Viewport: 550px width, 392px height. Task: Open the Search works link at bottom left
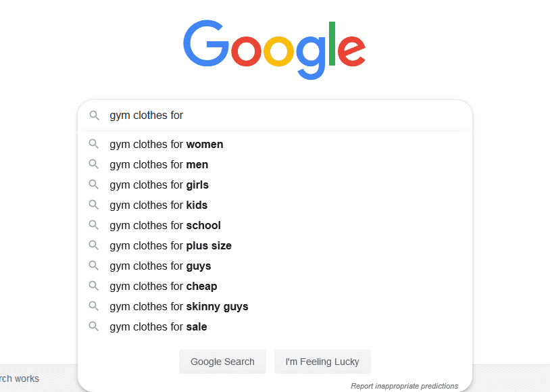pos(19,378)
